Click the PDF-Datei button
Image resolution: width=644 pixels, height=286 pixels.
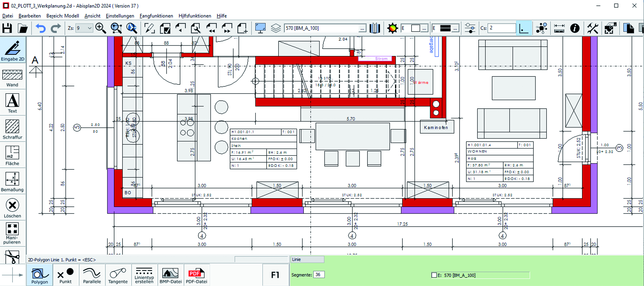coord(196,275)
